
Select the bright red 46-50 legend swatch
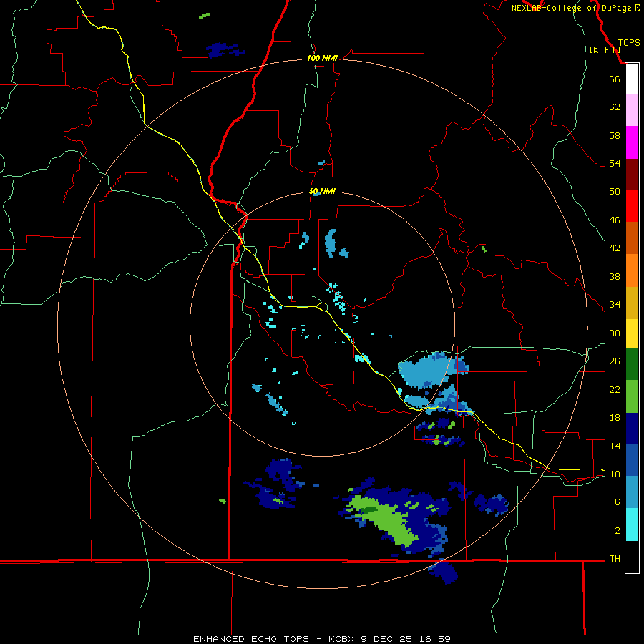pyautogui.click(x=632, y=206)
